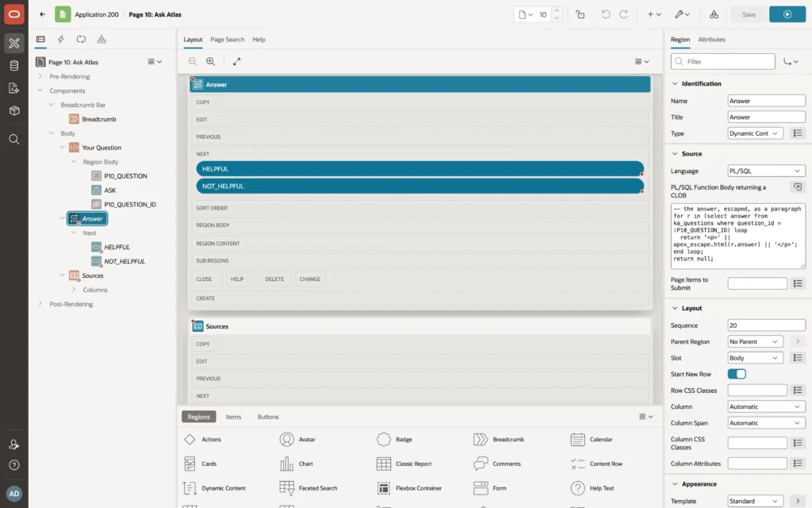Open the page selector dropdown
Screen dimensions: 812x508
(526, 14)
